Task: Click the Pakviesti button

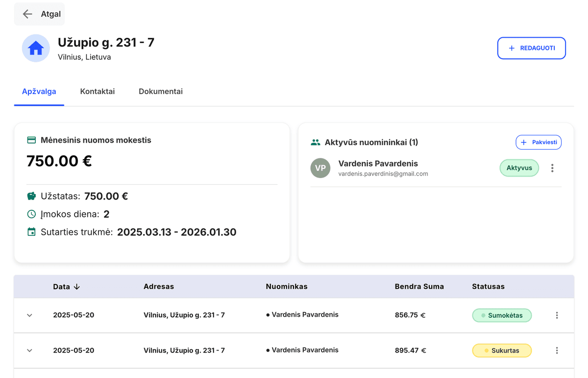Action: pyautogui.click(x=539, y=142)
